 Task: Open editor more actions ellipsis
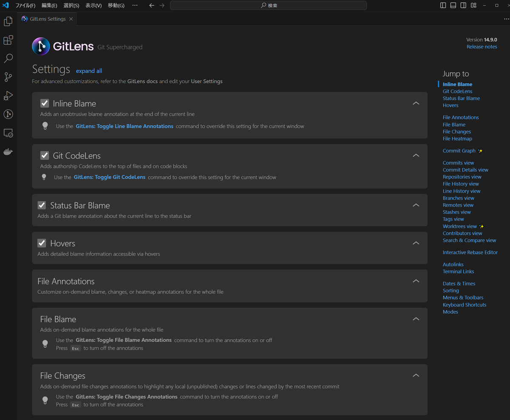point(506,19)
